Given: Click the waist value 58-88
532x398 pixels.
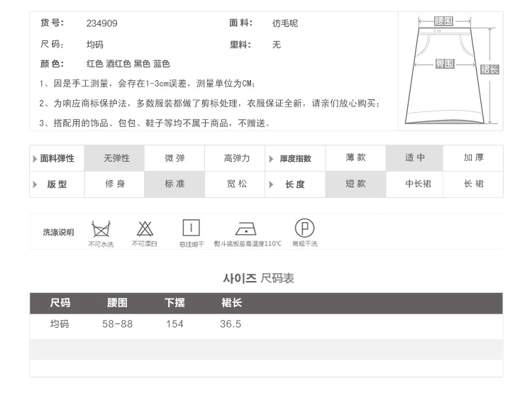Looking at the screenshot, I should [x=117, y=324].
